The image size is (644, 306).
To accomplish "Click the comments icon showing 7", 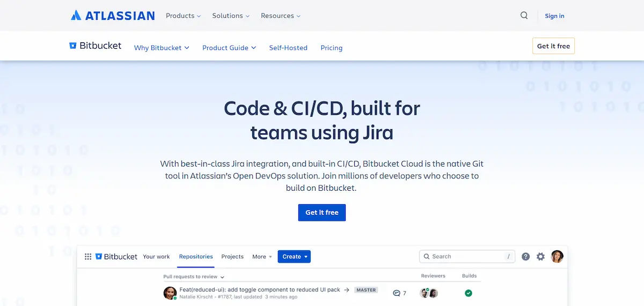I will 399,293.
